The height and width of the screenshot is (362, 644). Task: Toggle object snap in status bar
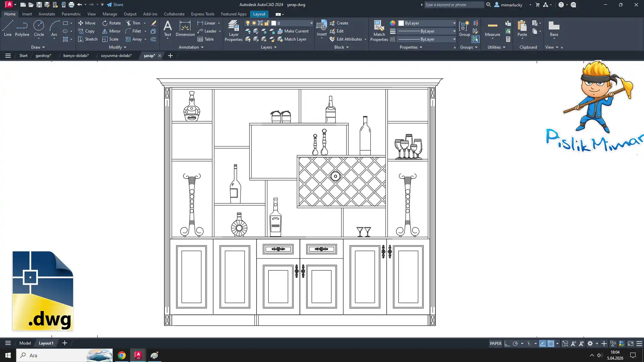551,344
